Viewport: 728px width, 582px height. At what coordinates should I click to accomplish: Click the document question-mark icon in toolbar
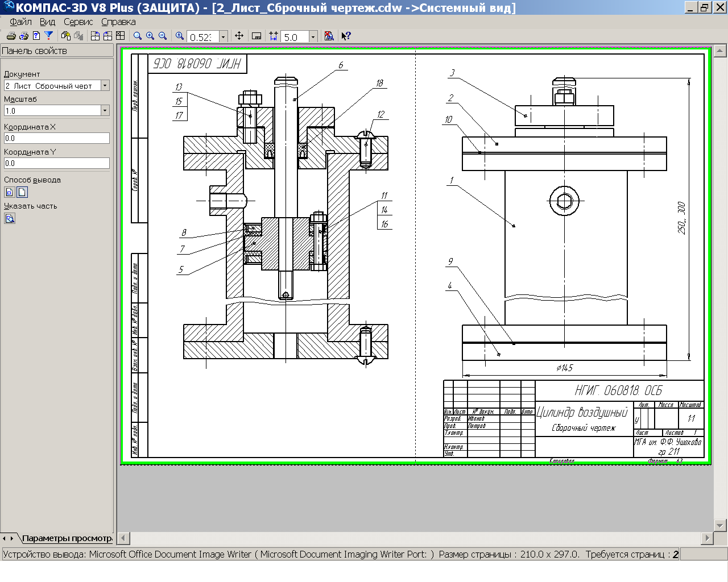36,36
